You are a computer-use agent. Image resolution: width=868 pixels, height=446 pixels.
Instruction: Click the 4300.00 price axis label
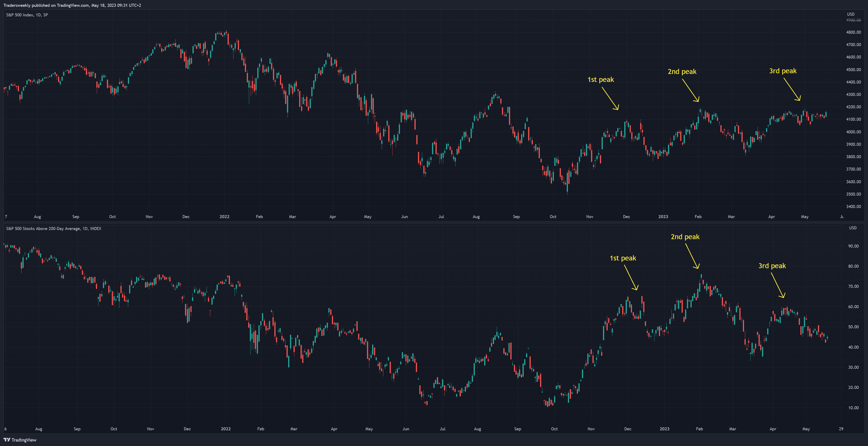coord(853,94)
